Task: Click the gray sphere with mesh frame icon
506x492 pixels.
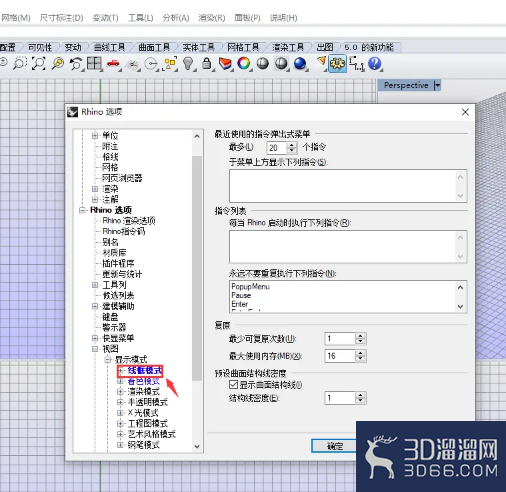Action: tap(281, 63)
